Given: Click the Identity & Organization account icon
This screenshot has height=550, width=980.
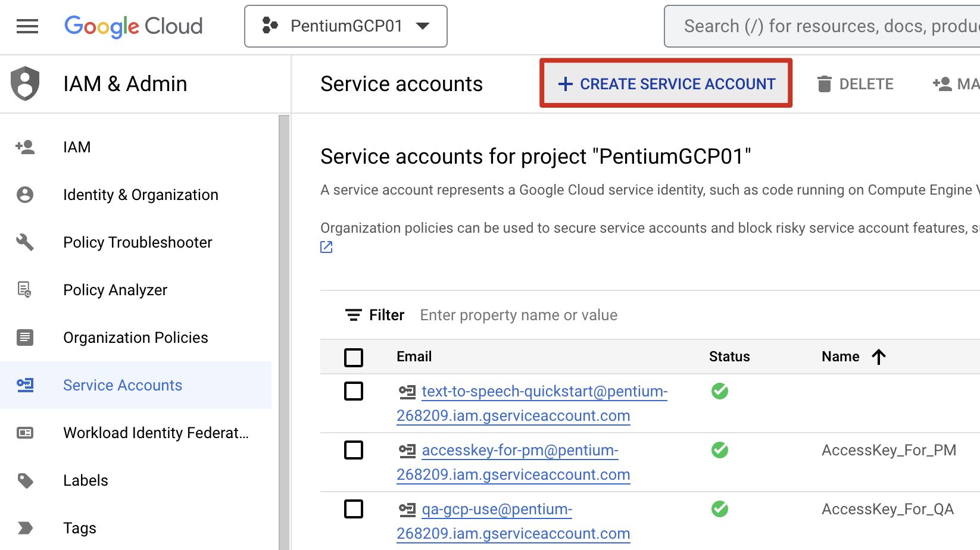Looking at the screenshot, I should [25, 195].
